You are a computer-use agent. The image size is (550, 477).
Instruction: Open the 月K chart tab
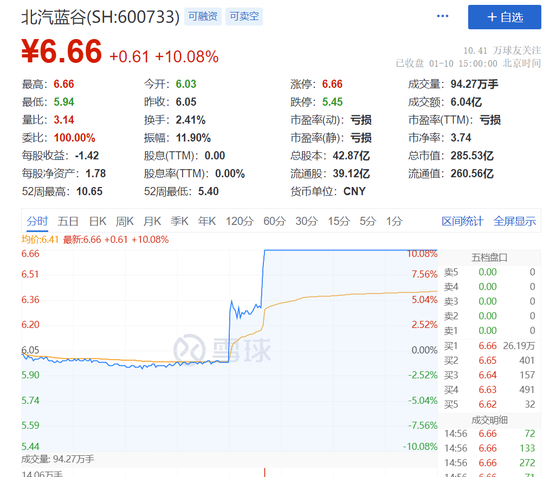[152, 221]
